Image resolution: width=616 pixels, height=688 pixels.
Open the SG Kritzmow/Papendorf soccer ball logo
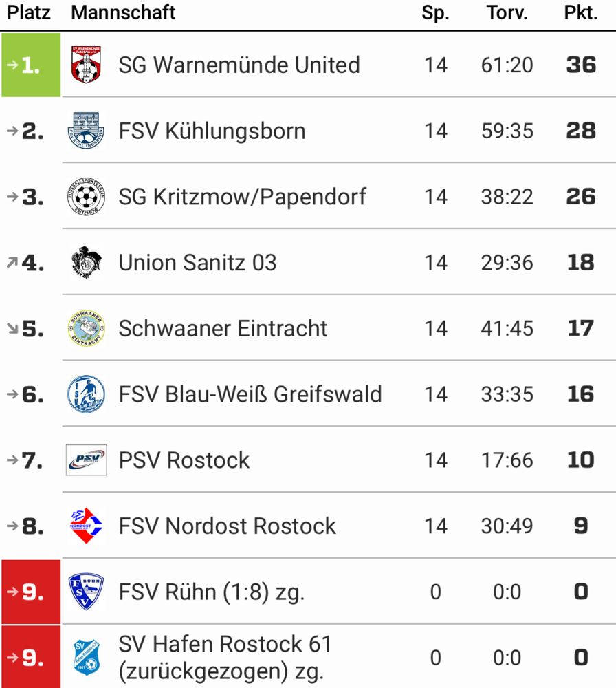[86, 197]
